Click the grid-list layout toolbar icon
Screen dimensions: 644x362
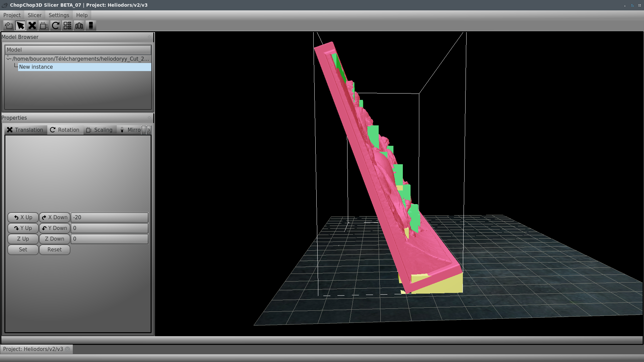point(67,25)
